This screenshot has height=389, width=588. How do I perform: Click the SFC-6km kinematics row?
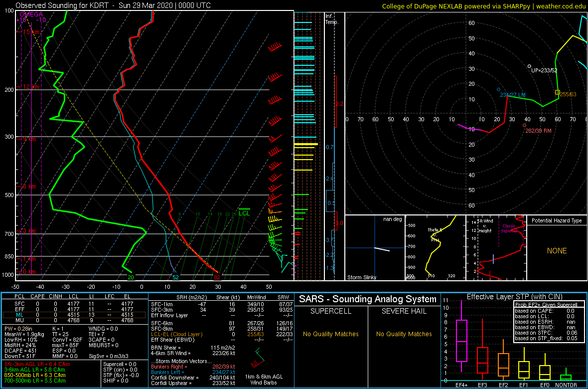click(x=222, y=323)
